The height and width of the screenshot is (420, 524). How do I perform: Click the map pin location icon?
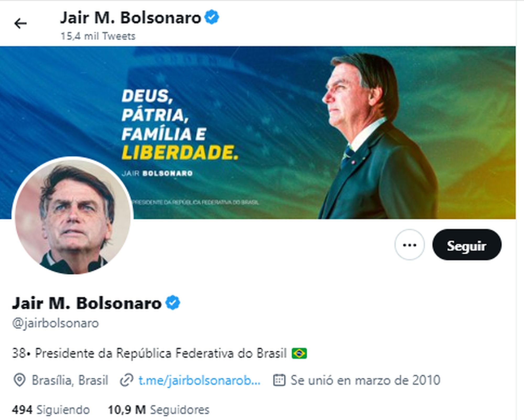click(x=19, y=380)
